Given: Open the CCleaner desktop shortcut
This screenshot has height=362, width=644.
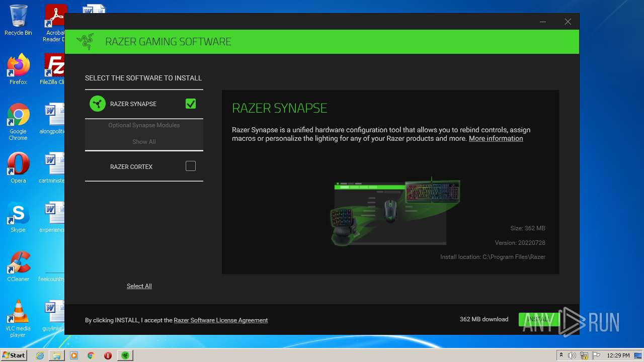Looking at the screenshot, I should click(18, 266).
